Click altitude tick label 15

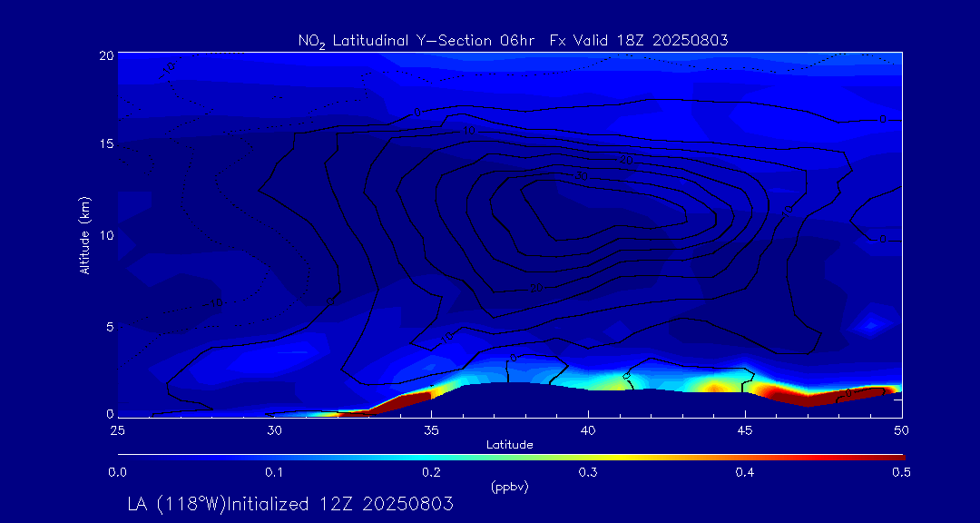pyautogui.click(x=105, y=144)
